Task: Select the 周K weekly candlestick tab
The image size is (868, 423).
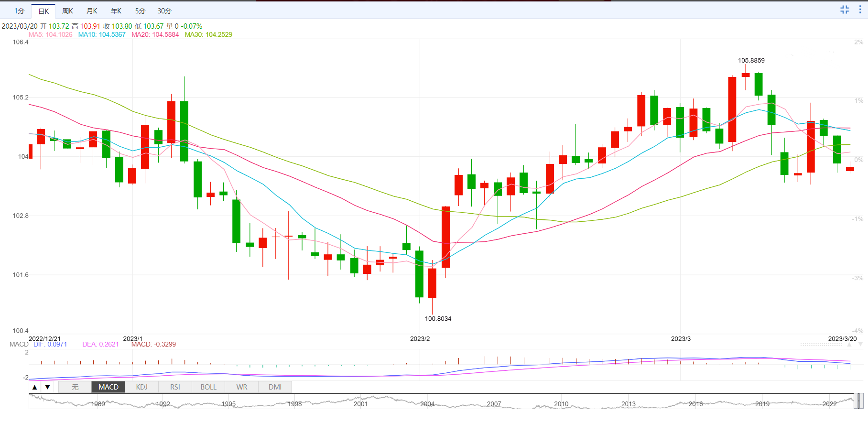Action: pos(68,11)
